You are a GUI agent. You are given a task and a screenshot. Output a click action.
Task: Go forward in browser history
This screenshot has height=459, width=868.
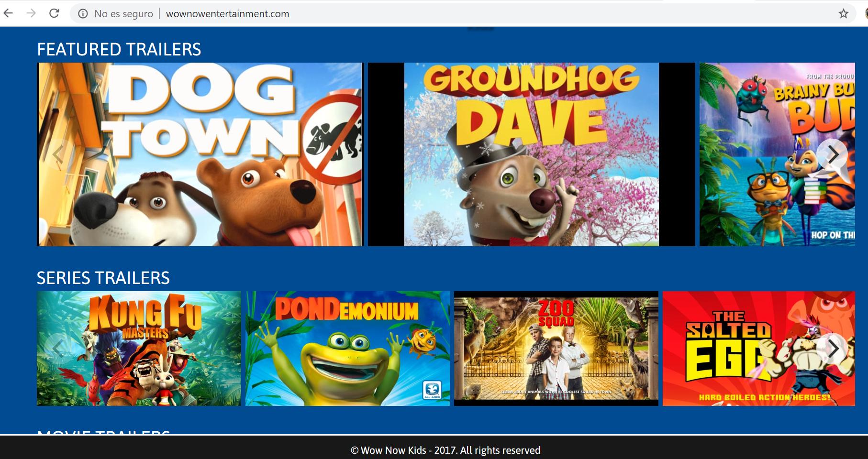tap(31, 13)
